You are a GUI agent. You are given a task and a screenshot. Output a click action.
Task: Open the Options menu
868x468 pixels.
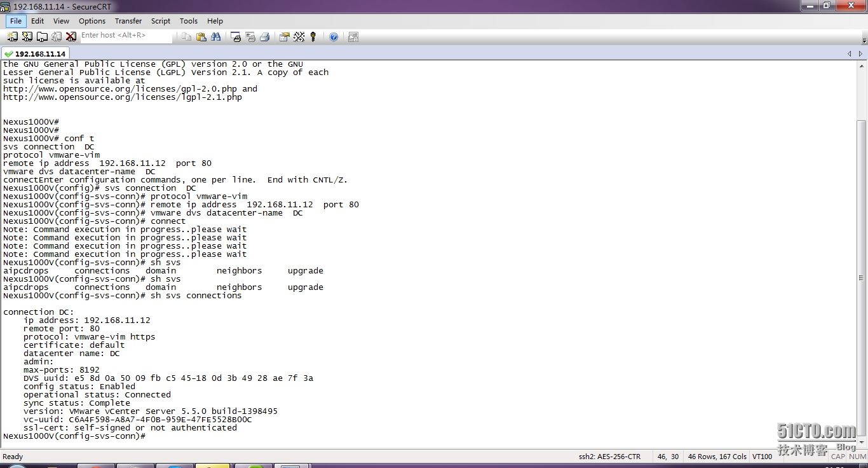click(x=92, y=21)
